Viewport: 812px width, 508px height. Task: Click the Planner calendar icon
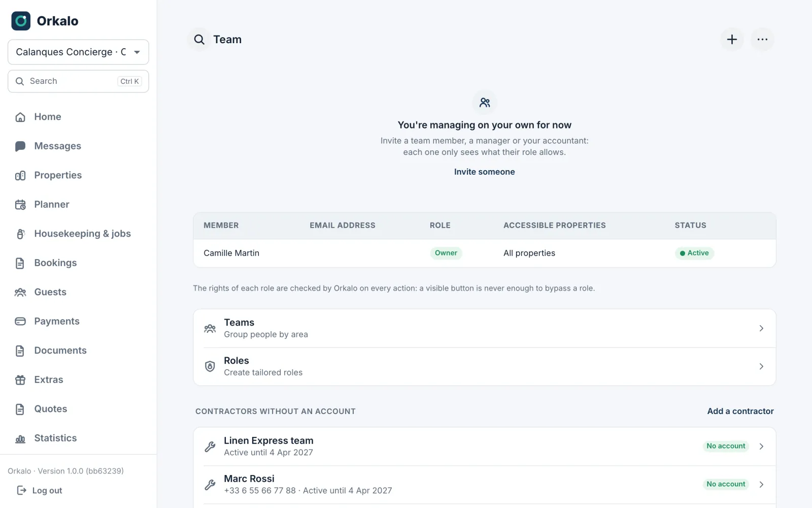pyautogui.click(x=20, y=205)
